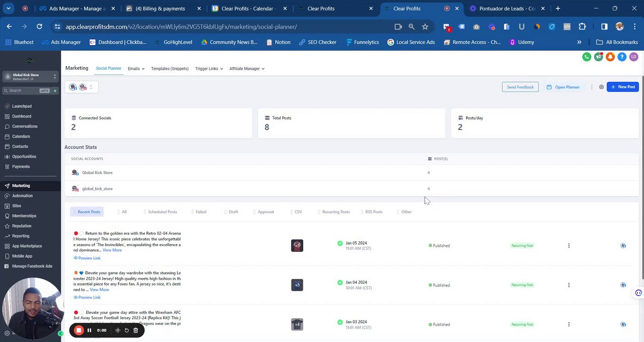Open Launchpad in the sidebar
This screenshot has width=644, height=342.
tap(22, 106)
